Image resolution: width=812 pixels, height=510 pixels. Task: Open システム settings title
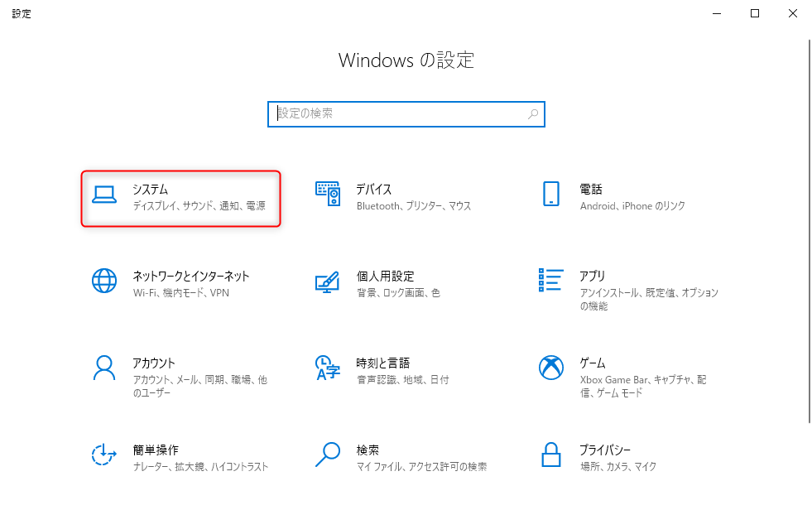tap(150, 189)
